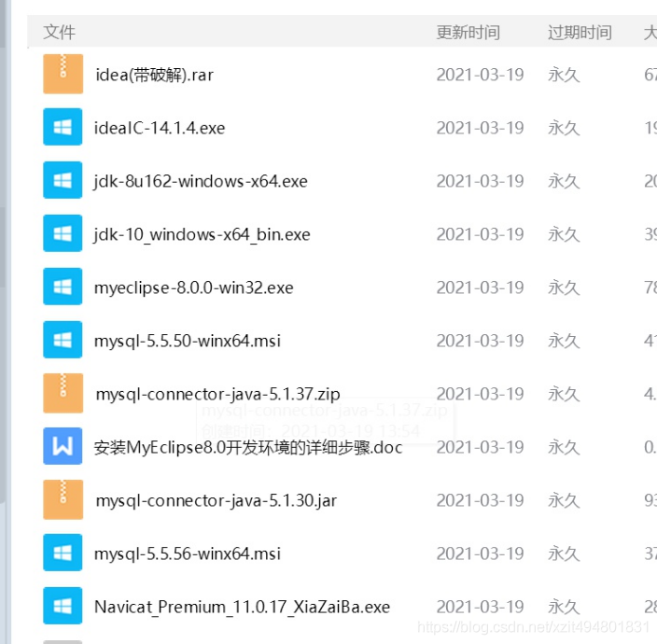
Task: Open file idea(带破解).rar
Action: click(155, 75)
